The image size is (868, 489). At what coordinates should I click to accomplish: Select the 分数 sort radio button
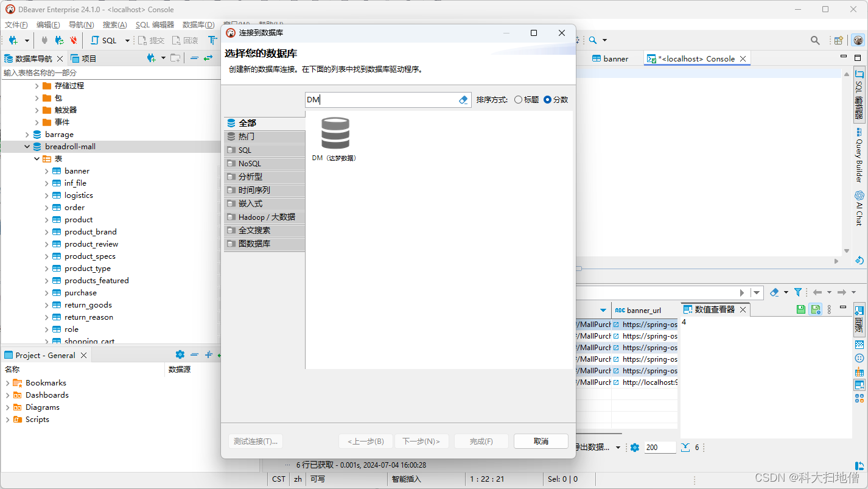tap(547, 100)
